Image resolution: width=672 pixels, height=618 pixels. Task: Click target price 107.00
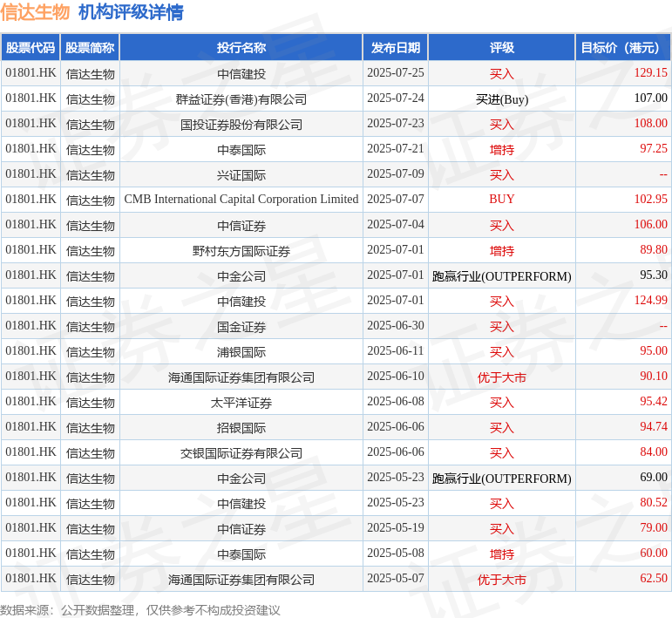click(x=650, y=98)
